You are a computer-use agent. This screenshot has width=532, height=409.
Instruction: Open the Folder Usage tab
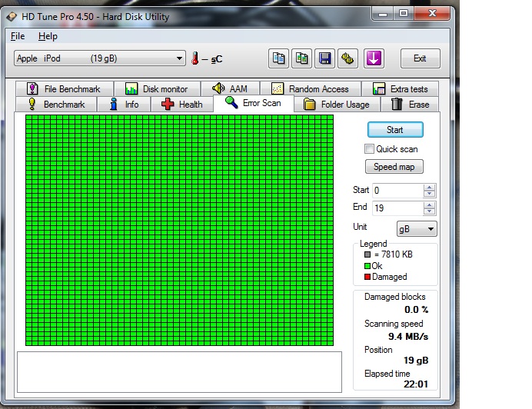(336, 105)
